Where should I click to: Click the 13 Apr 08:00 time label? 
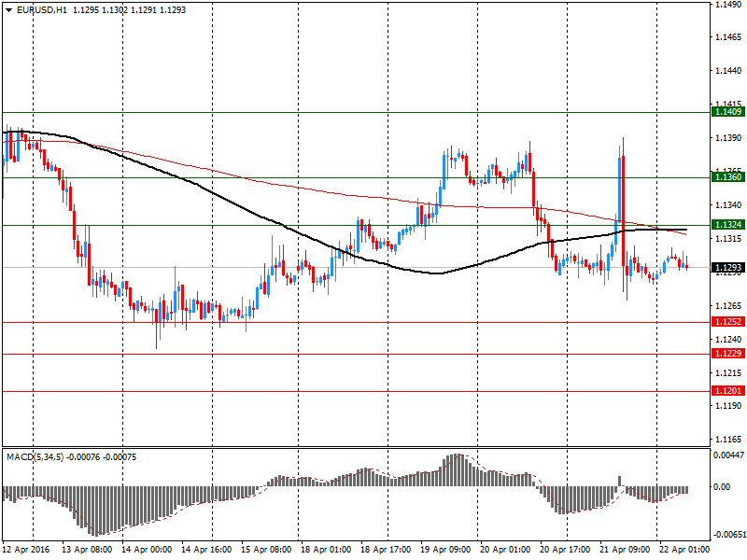click(x=87, y=550)
